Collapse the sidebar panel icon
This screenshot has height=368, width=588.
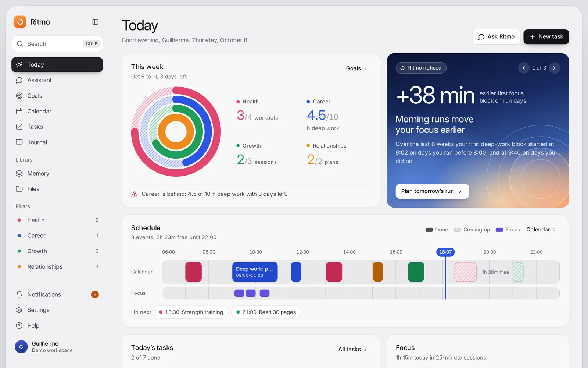click(x=95, y=22)
